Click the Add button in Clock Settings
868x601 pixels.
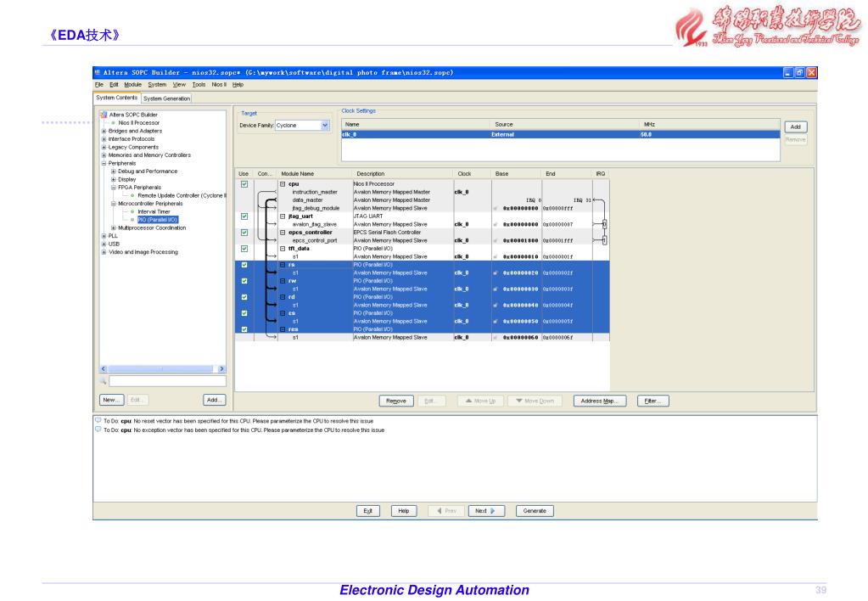pyautogui.click(x=796, y=126)
